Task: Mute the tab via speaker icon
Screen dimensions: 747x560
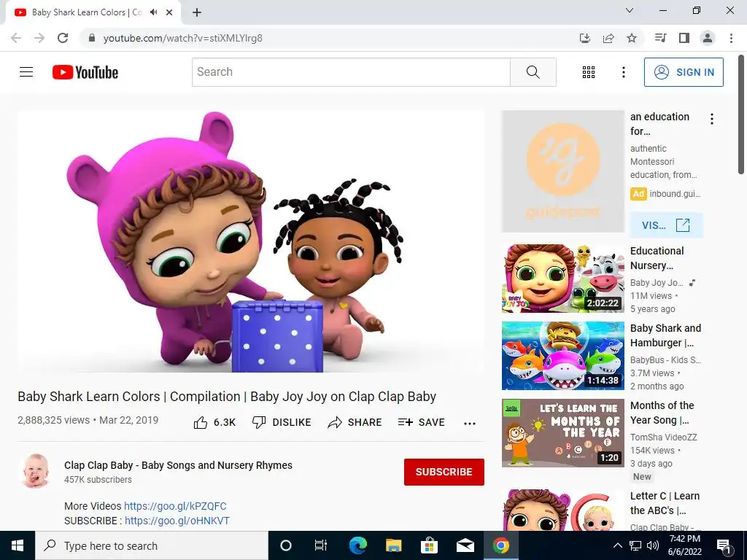Action: (x=153, y=12)
